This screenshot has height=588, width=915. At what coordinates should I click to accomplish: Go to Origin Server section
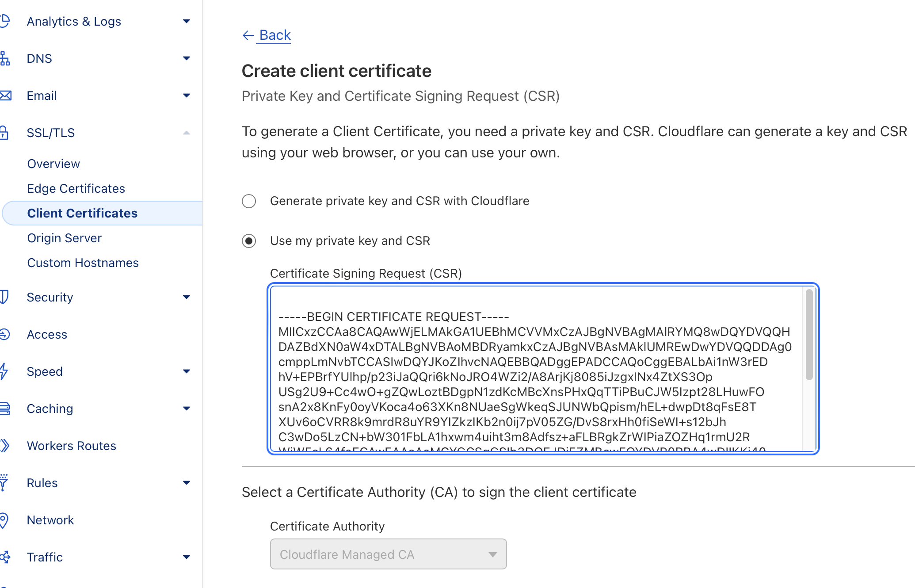65,238
